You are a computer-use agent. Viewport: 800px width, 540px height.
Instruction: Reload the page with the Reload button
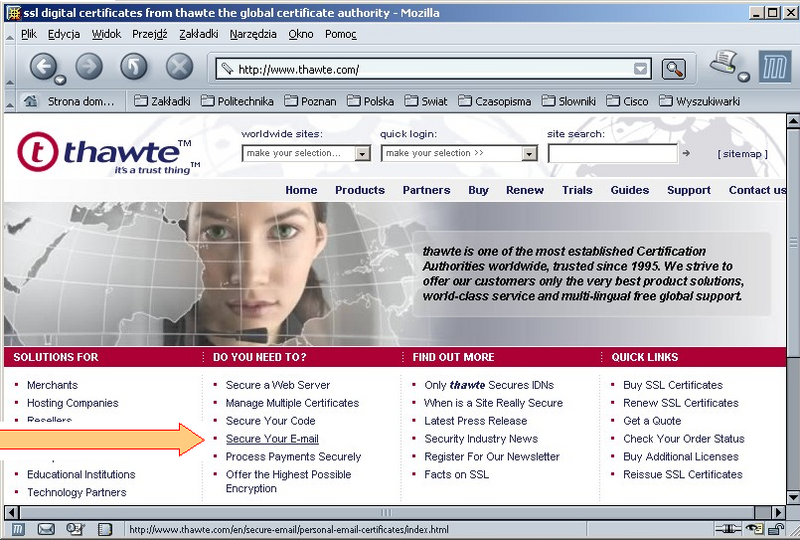pos(134,66)
